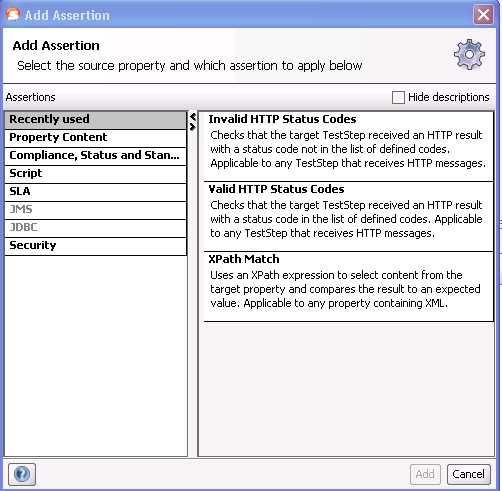Click the Cancel button
This screenshot has width=502, height=491.
coord(469,474)
